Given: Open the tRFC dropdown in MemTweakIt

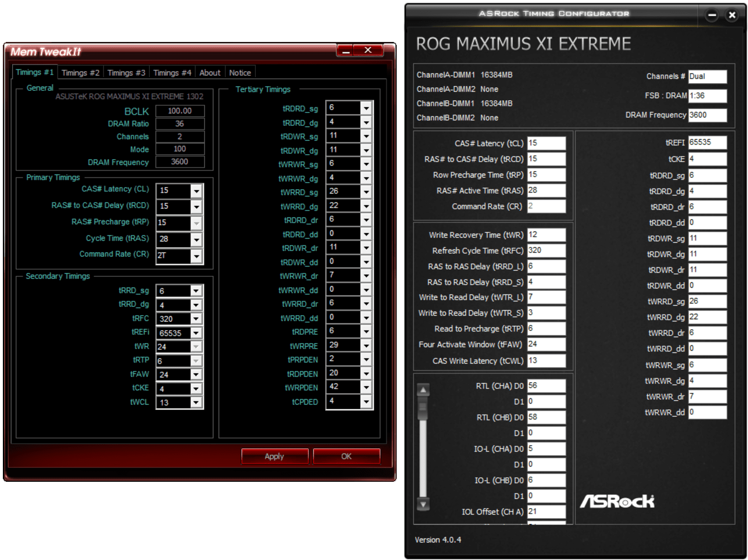Looking at the screenshot, I should pos(196,319).
